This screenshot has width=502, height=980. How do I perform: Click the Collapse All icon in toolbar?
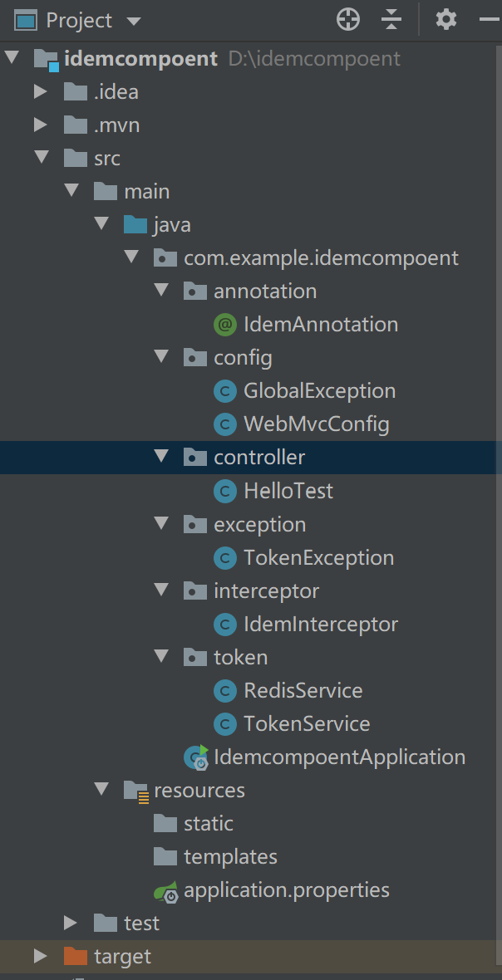(391, 20)
